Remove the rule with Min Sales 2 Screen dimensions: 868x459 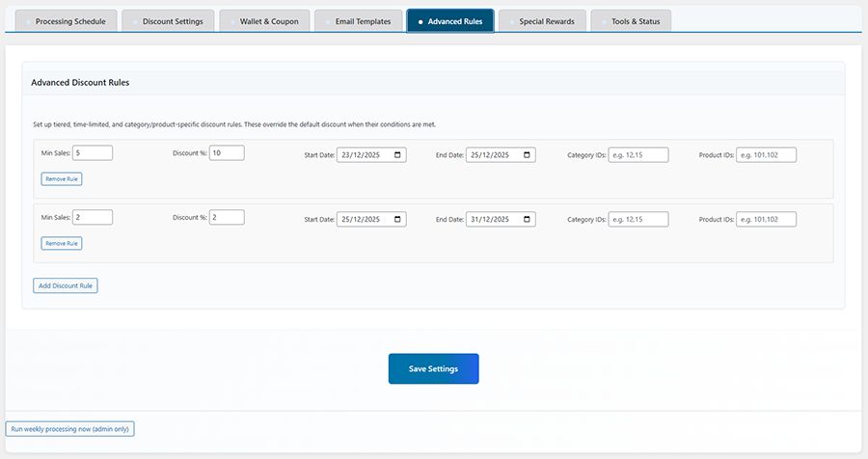[x=62, y=243]
